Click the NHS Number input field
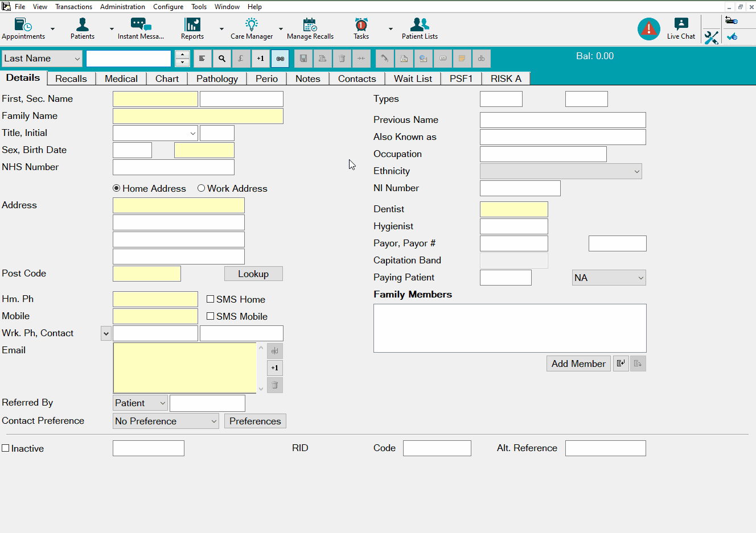Image resolution: width=756 pixels, height=533 pixels. 174,167
